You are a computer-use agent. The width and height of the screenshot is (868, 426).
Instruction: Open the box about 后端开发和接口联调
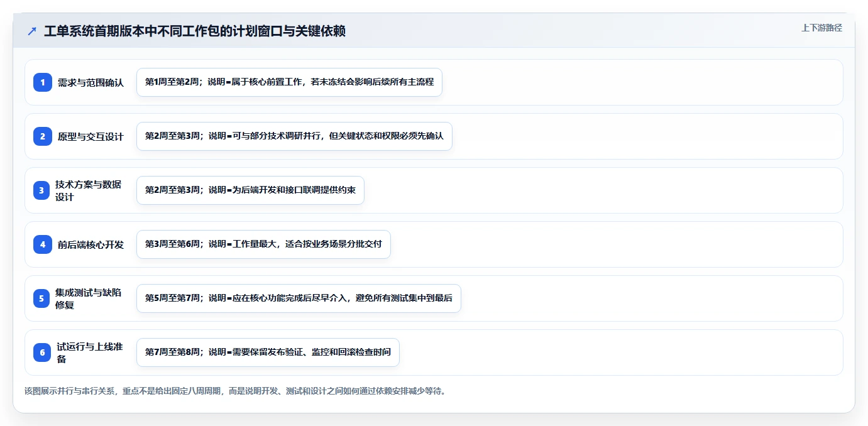[250, 190]
